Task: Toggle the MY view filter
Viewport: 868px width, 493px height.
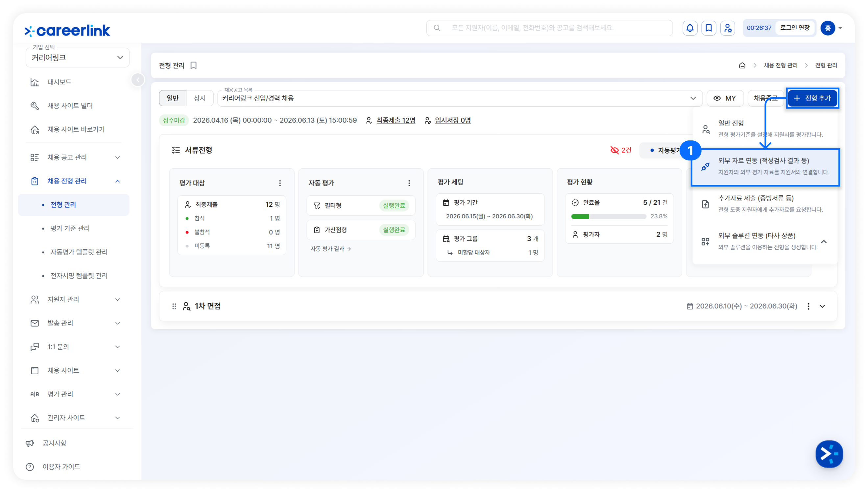Action: (725, 98)
